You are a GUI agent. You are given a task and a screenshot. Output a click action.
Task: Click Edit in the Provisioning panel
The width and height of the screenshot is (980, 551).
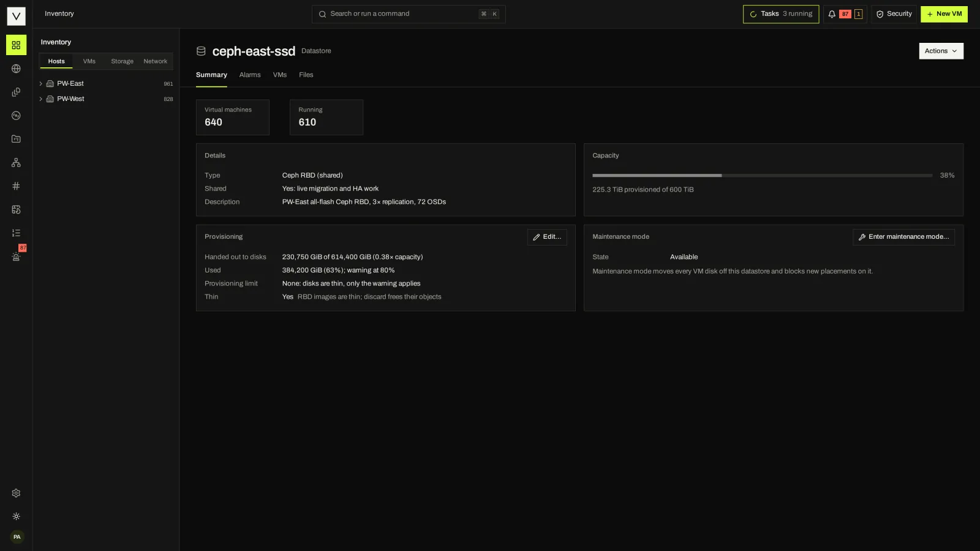(547, 237)
